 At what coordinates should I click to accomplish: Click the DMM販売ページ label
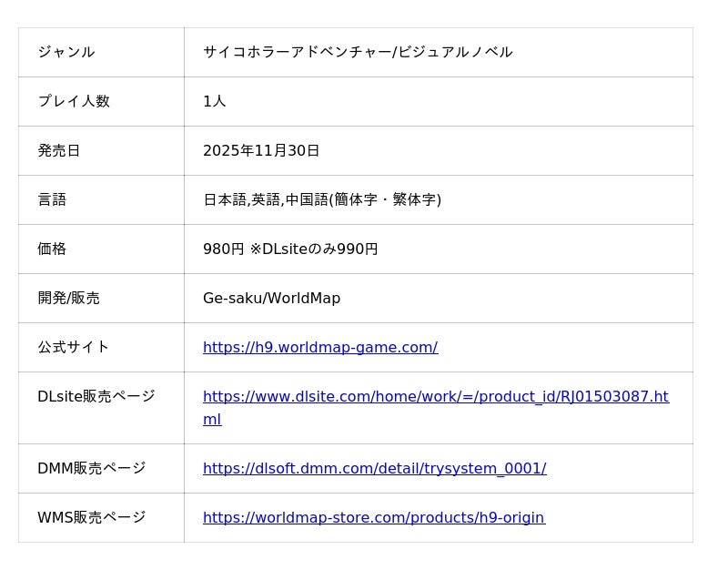(91, 468)
